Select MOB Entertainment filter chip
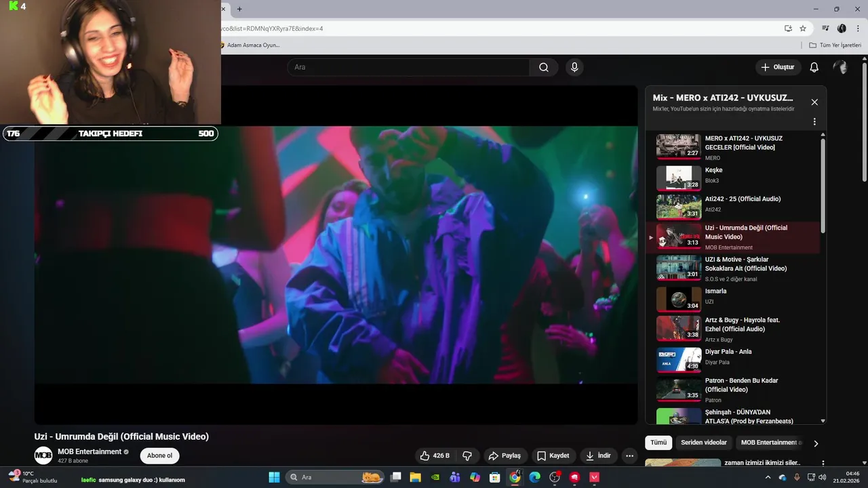The height and width of the screenshot is (488, 868). [770, 443]
